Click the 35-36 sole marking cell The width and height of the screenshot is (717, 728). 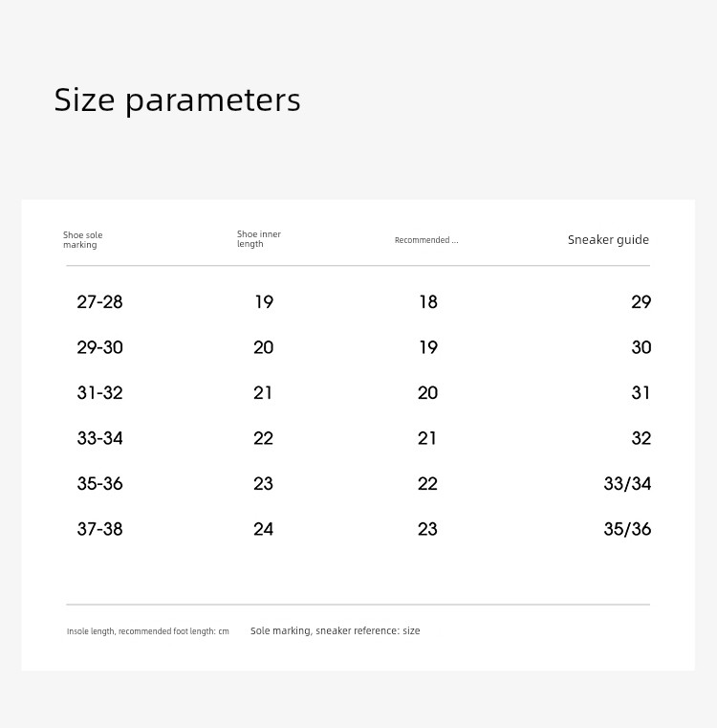[99, 484]
